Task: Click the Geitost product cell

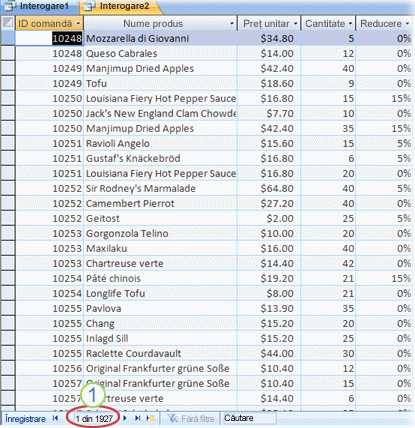Action: pyautogui.click(x=160, y=218)
